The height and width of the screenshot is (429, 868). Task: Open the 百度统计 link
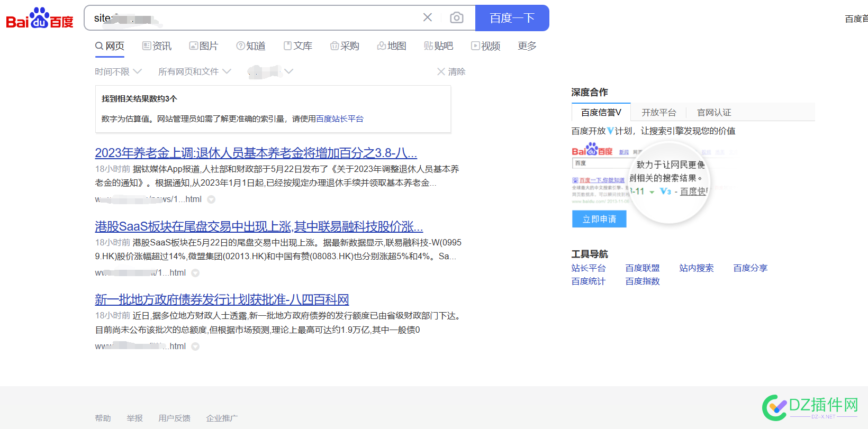(589, 281)
